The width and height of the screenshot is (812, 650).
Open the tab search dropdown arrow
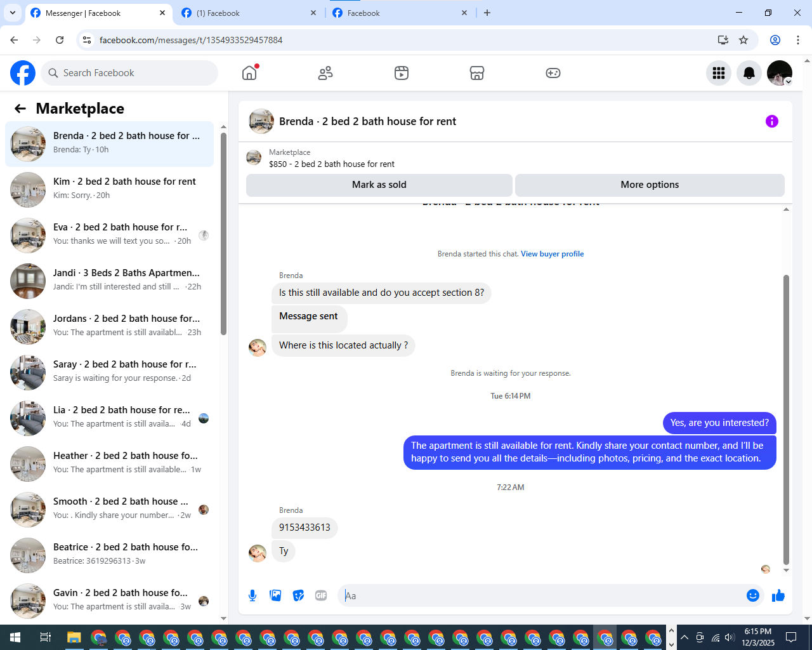click(13, 13)
